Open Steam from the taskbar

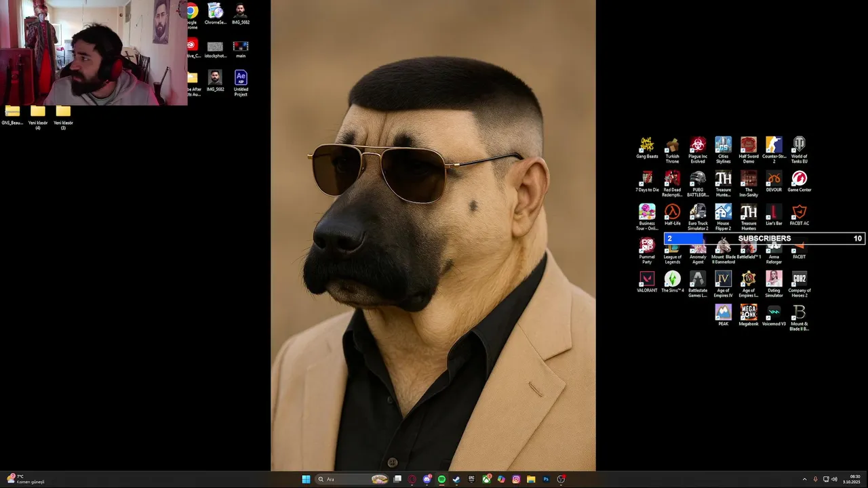coord(456,479)
